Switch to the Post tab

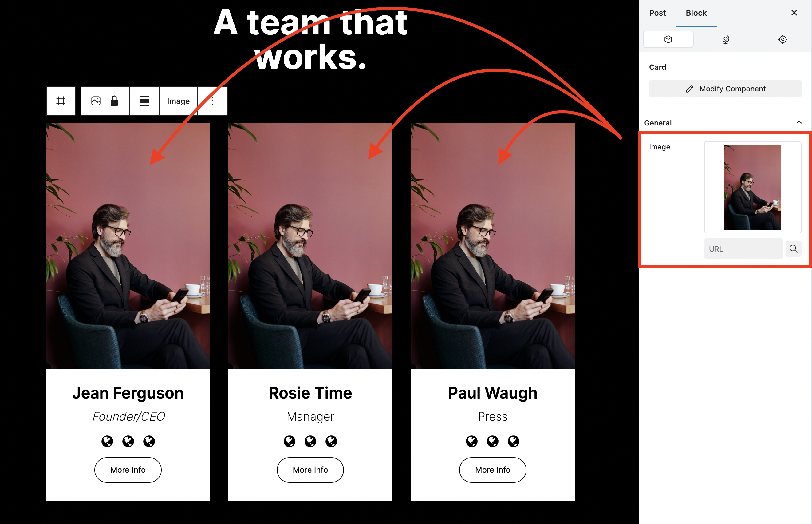coord(657,13)
